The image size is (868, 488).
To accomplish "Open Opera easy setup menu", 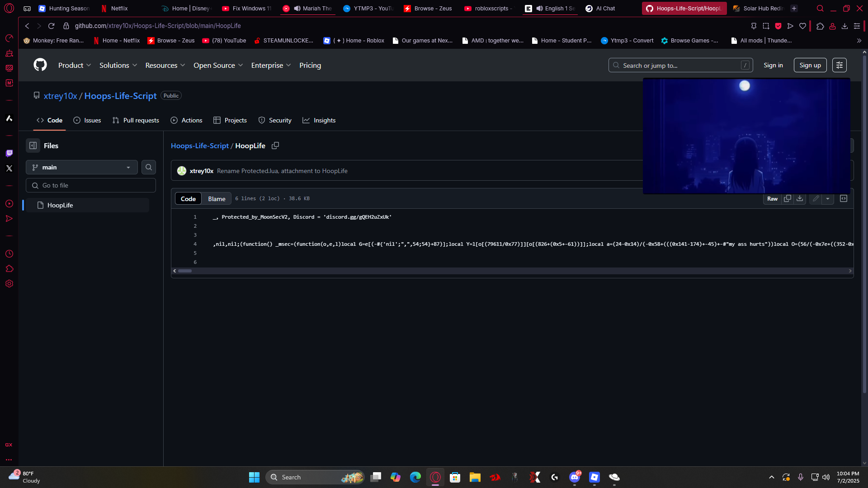I will click(x=857, y=26).
